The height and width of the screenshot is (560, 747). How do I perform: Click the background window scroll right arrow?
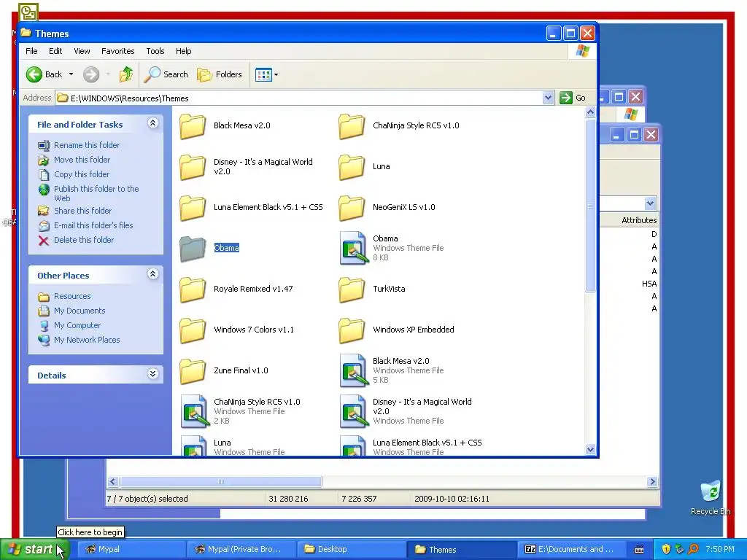coord(653,481)
